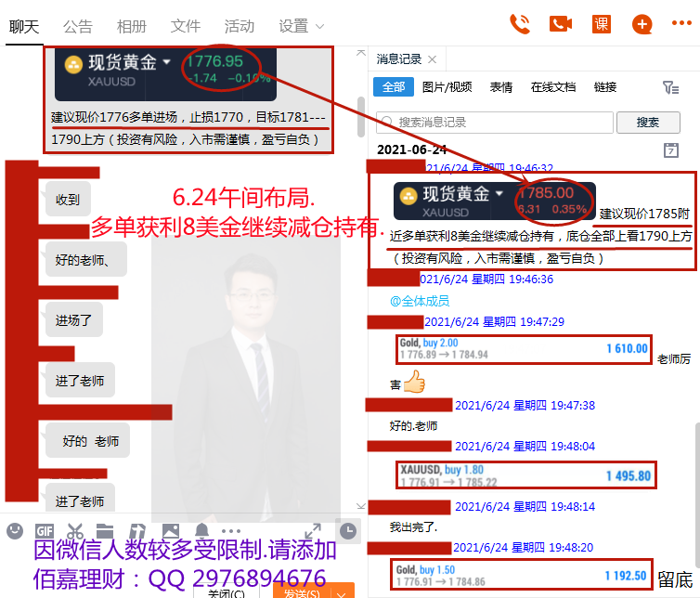Expand the chat input area arrows
Image resolution: width=700 pixels, height=598 pixels.
click(313, 531)
